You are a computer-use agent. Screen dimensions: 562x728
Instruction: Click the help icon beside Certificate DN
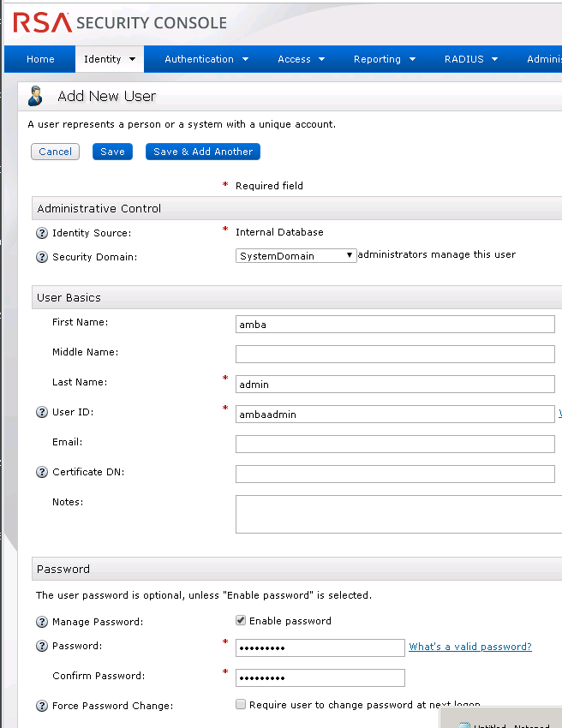pos(42,472)
